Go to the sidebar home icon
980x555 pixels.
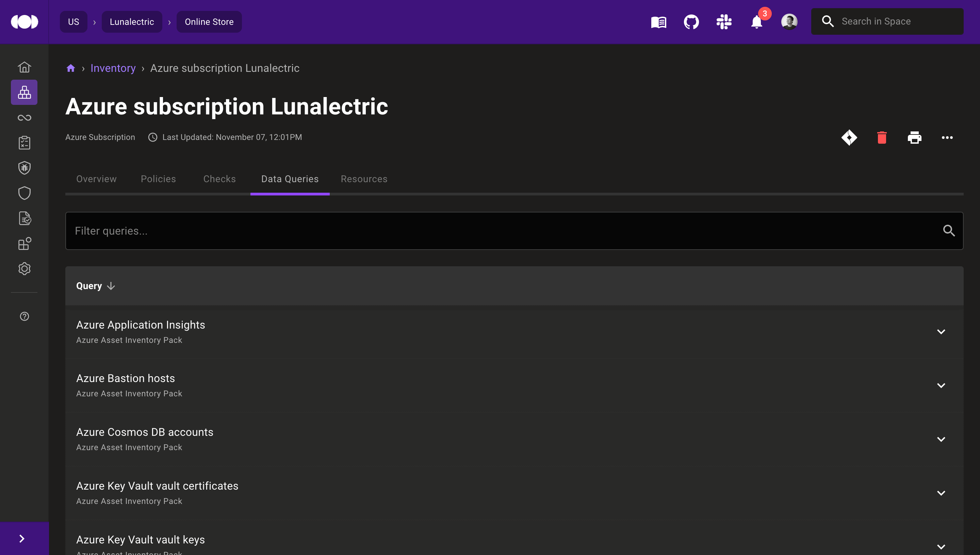tap(24, 67)
